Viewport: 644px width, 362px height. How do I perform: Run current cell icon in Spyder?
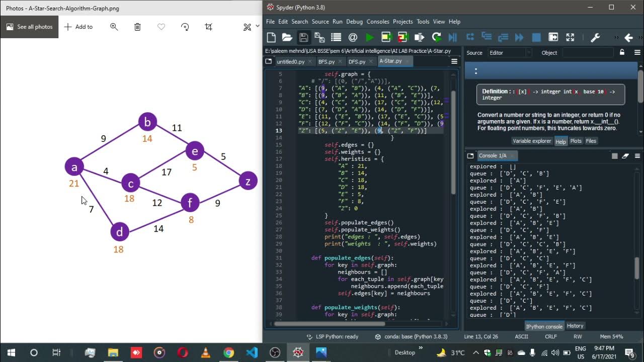386,37
